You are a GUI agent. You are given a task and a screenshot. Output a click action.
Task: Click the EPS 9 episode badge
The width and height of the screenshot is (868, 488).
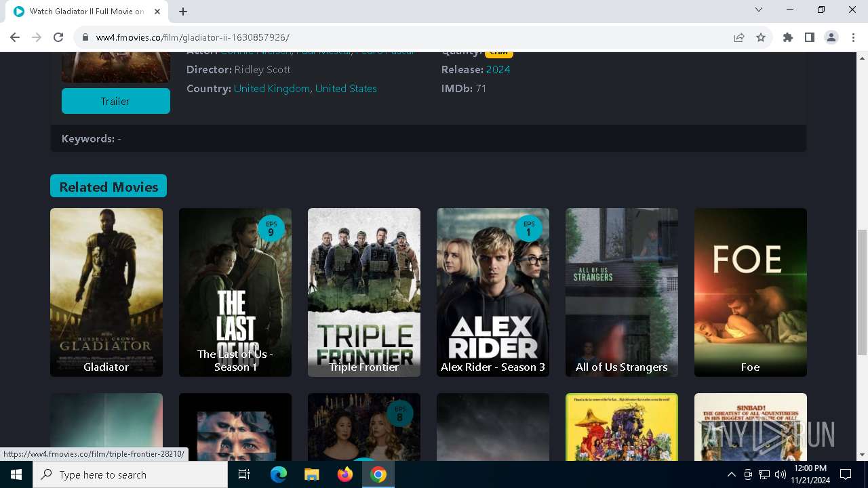(x=271, y=228)
